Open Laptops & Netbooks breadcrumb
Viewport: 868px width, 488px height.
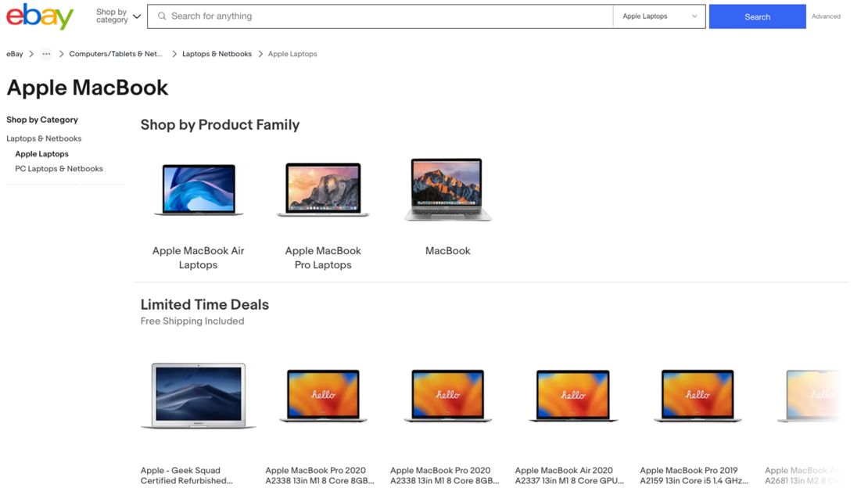(217, 54)
